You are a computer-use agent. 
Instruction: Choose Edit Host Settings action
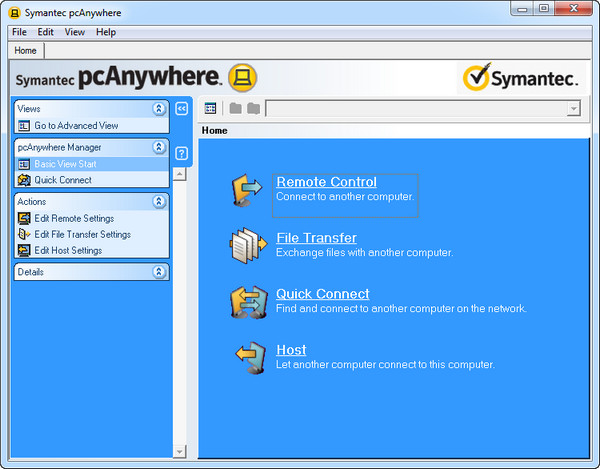(68, 250)
